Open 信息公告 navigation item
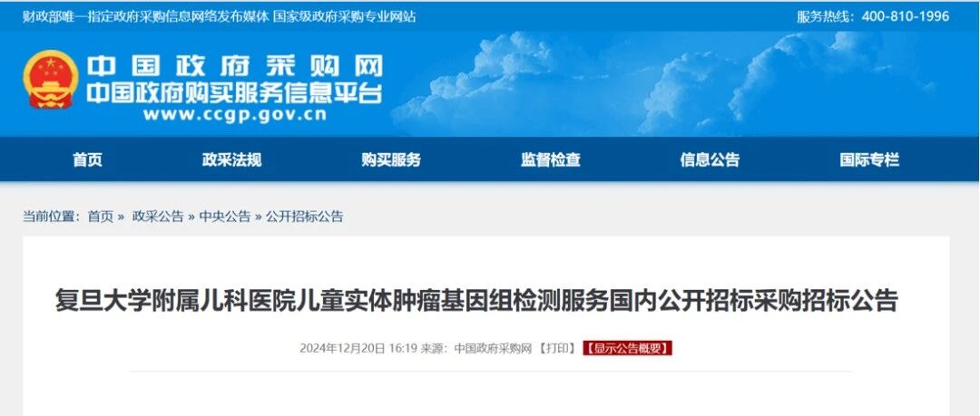This screenshot has height=416, width=980. [710, 160]
